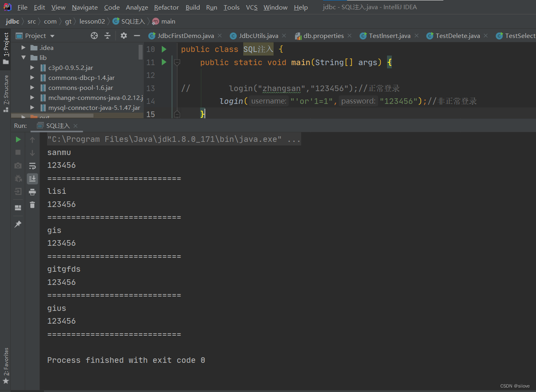Collapse all nodes in Project panel
This screenshot has width=536, height=392.
tap(107, 36)
